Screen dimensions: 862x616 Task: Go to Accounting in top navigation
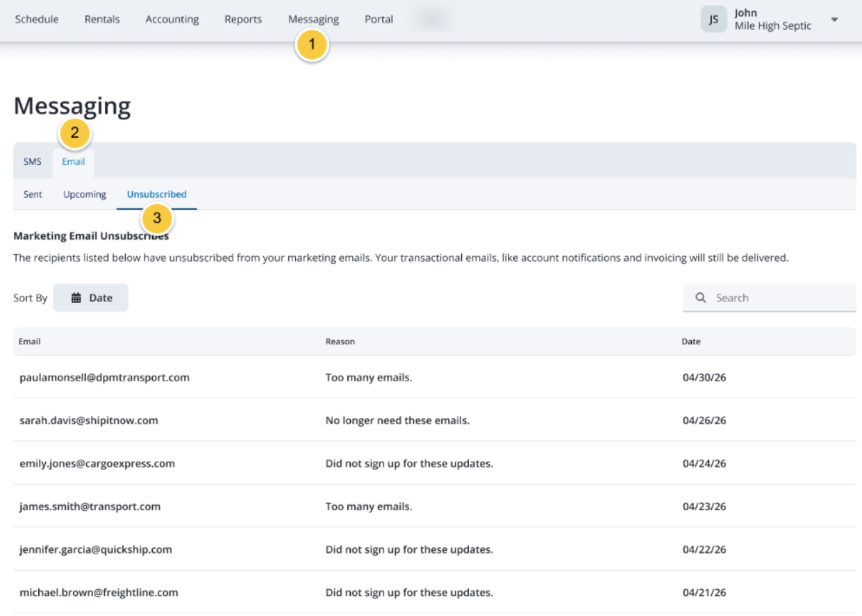(172, 19)
